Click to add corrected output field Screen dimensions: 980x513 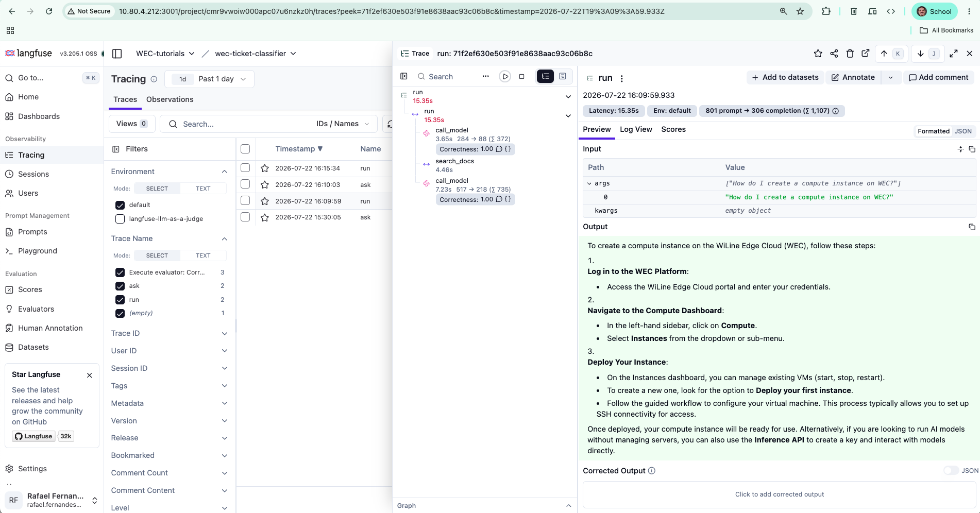779,494
